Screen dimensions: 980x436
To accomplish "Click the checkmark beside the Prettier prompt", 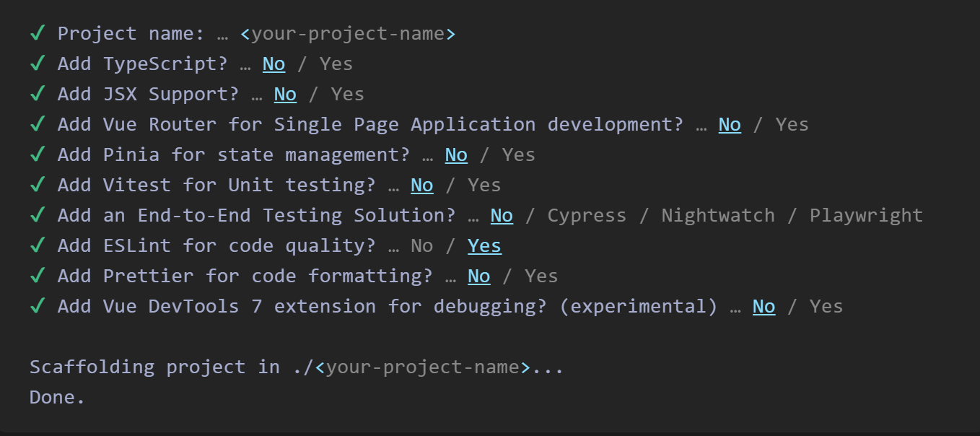I will (38, 276).
